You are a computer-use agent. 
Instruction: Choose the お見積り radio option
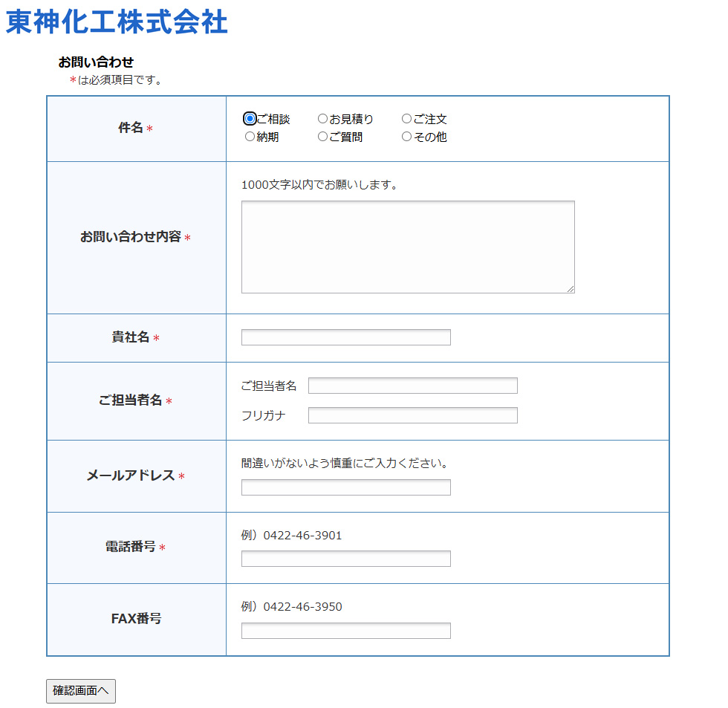[322, 119]
